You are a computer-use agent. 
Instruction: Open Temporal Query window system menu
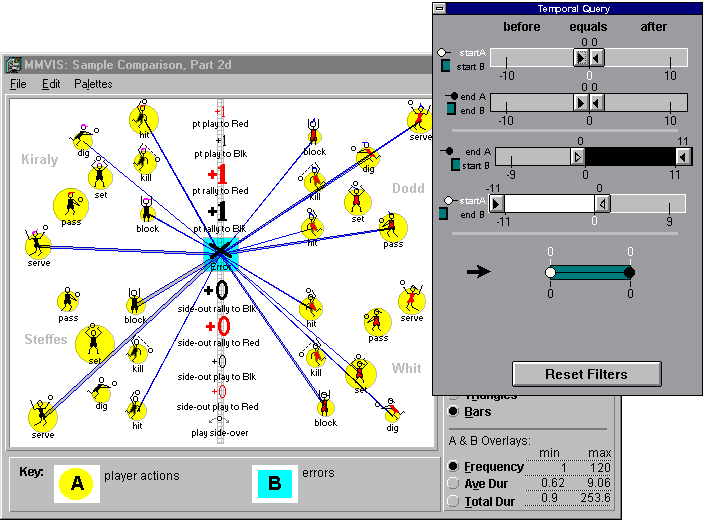440,9
